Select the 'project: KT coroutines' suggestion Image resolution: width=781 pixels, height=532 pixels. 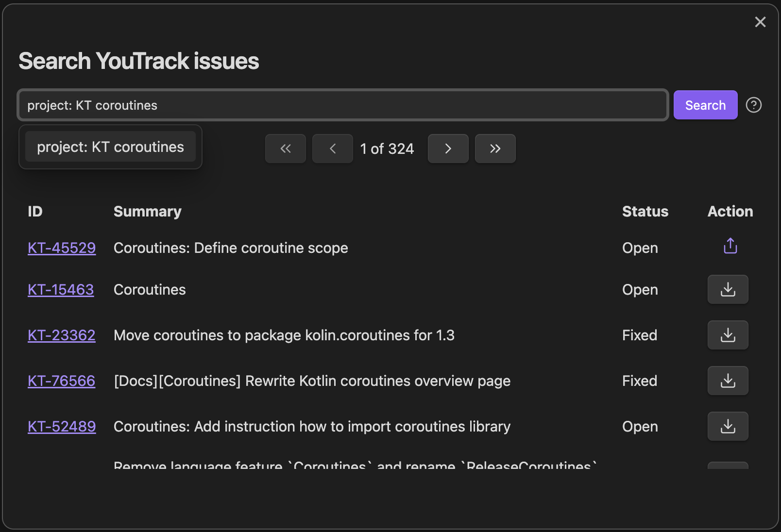coord(110,147)
